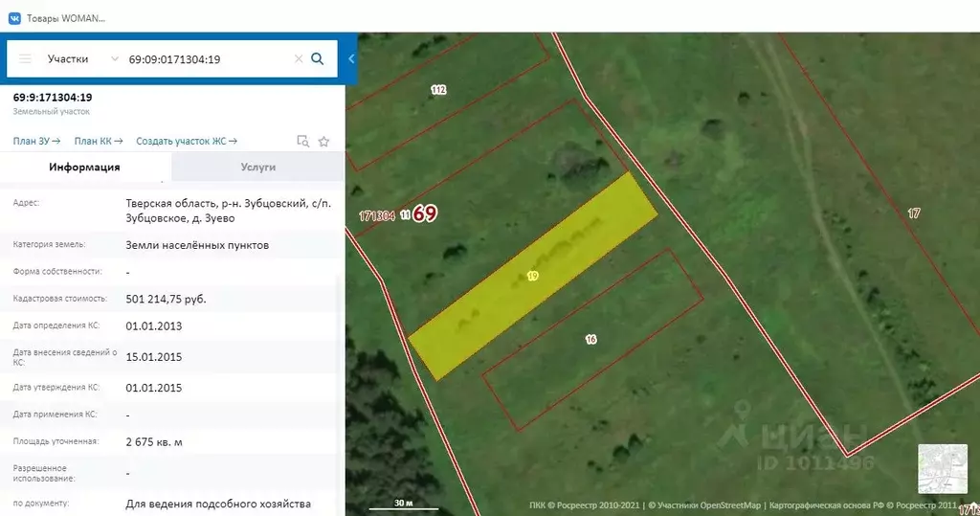Image resolution: width=980 pixels, height=516 pixels.
Task: Switch to the Услуги tab
Action: tap(257, 167)
